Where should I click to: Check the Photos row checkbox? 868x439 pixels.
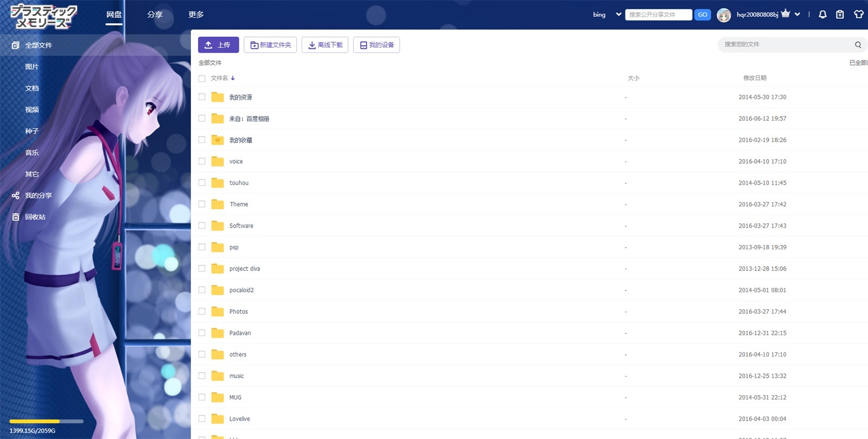point(202,312)
